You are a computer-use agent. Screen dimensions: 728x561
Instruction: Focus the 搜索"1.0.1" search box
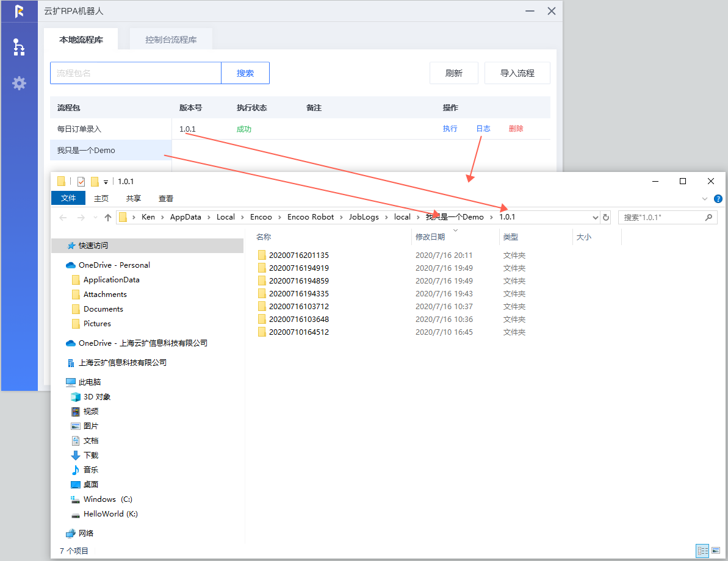pyautogui.click(x=661, y=217)
